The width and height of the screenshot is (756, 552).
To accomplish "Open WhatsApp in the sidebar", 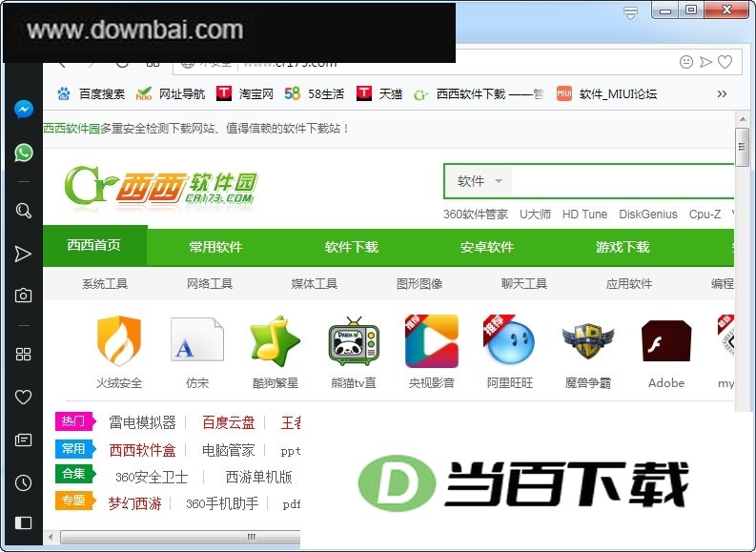I will click(x=24, y=153).
